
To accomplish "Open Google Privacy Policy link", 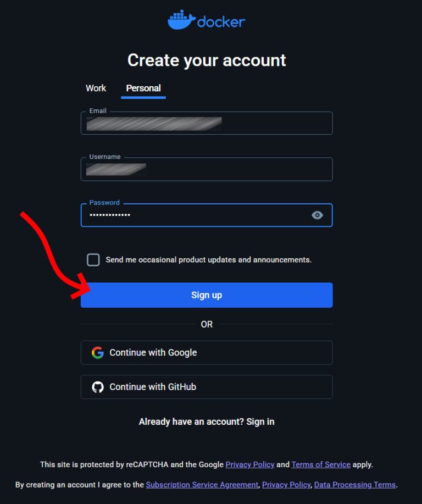I will coord(250,464).
